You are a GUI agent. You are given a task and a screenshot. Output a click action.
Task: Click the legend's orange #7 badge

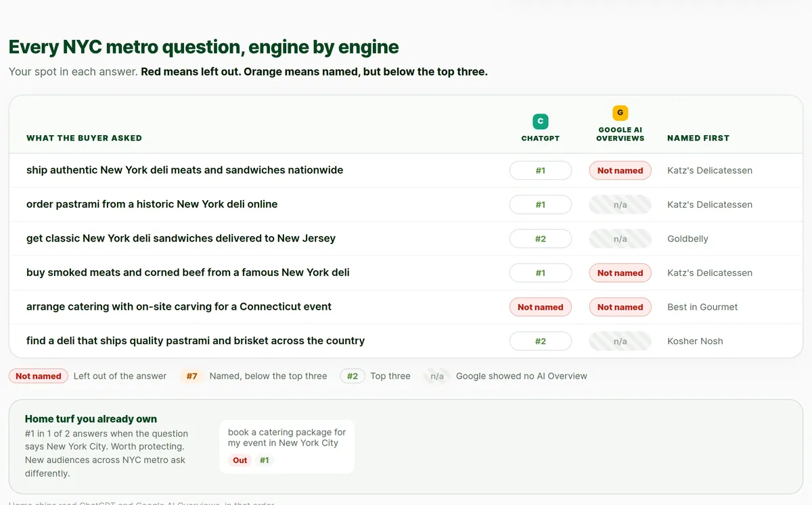coord(192,376)
